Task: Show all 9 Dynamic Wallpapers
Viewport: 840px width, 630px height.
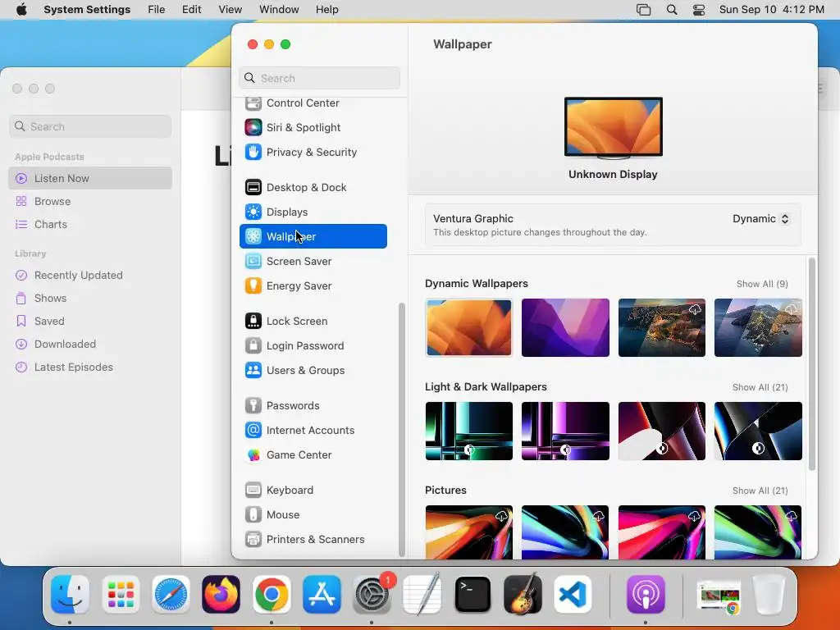Action: [762, 284]
